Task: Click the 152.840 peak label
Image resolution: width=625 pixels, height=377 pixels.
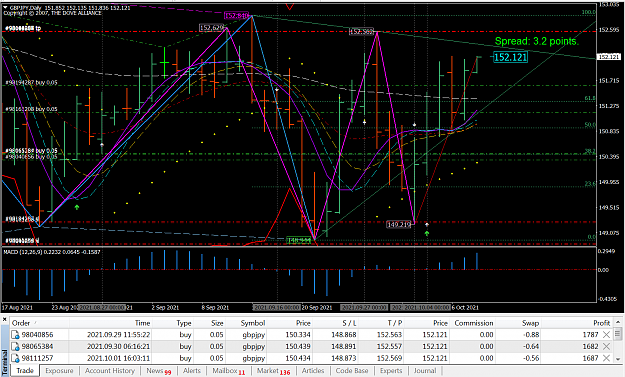Action: pos(237,16)
